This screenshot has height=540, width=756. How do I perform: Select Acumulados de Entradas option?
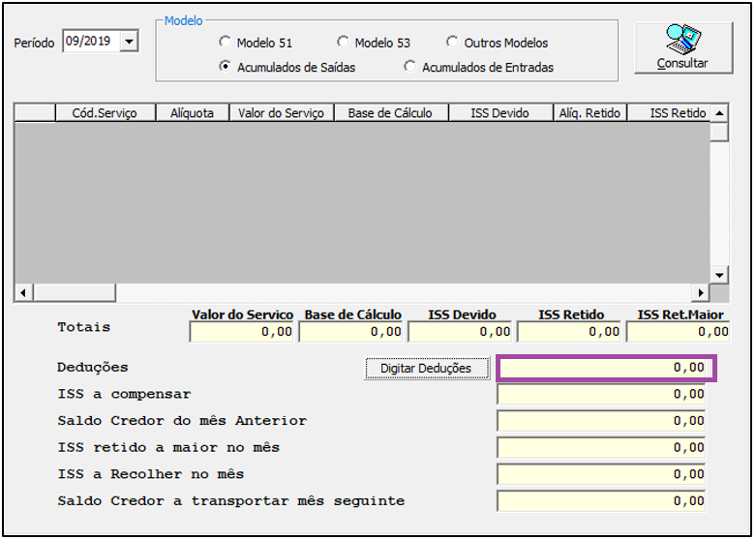coord(410,68)
